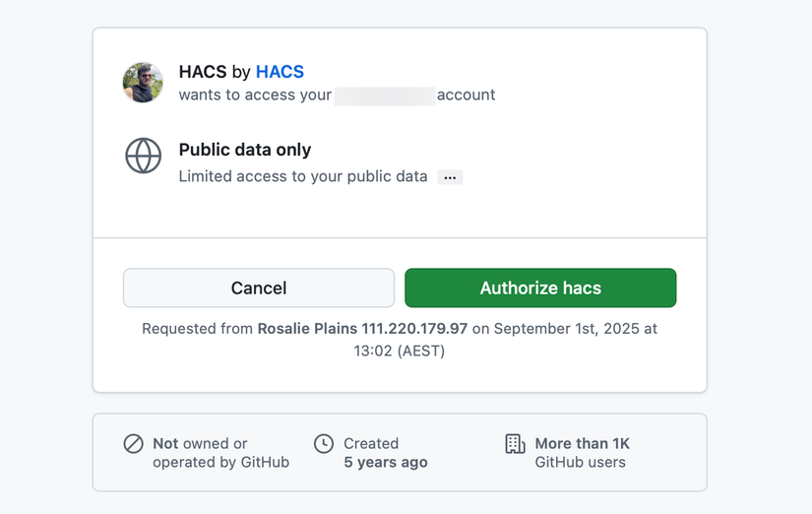Click the IP address 111.220.179.97
Screen dimensions: 812x514
tap(414, 329)
